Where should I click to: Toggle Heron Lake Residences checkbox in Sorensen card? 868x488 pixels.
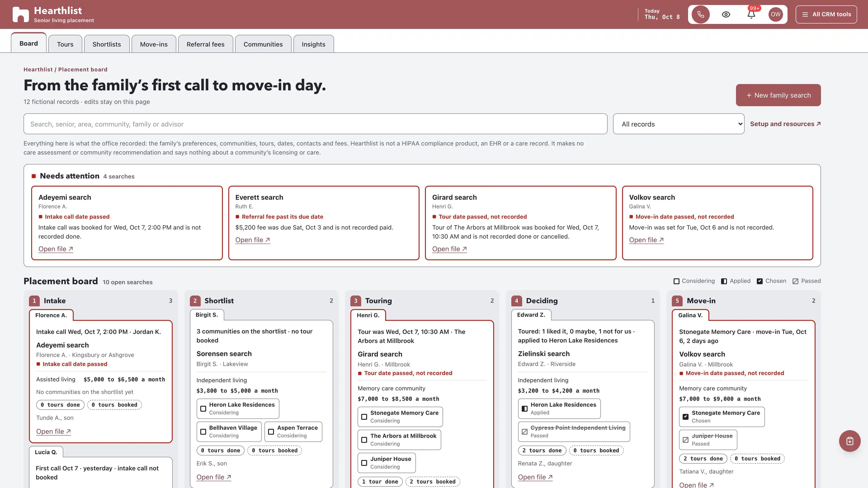(203, 408)
